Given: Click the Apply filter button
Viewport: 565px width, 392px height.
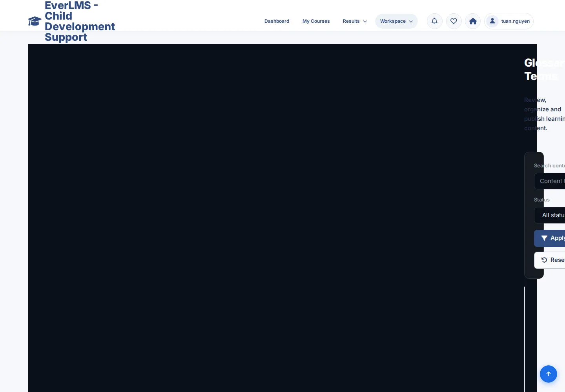Looking at the screenshot, I should (550, 238).
